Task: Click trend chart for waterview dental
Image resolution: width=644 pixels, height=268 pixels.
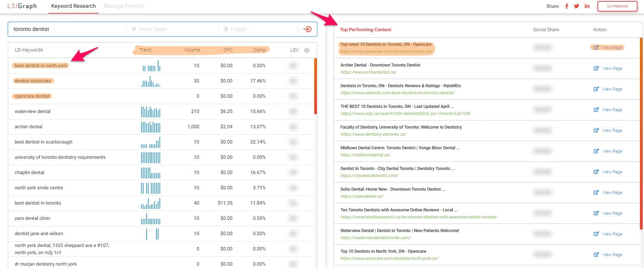Action: click(151, 112)
